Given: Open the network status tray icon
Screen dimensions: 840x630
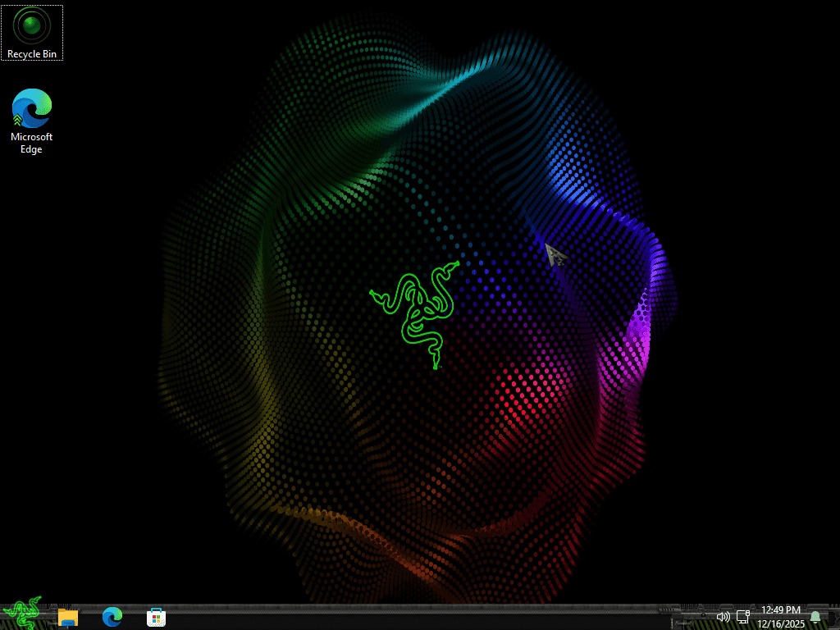Looking at the screenshot, I should [743, 617].
